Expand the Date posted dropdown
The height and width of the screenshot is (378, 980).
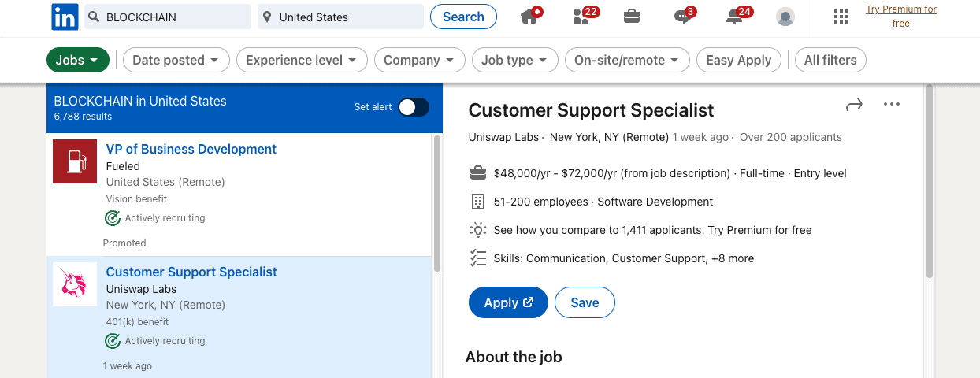pos(176,60)
